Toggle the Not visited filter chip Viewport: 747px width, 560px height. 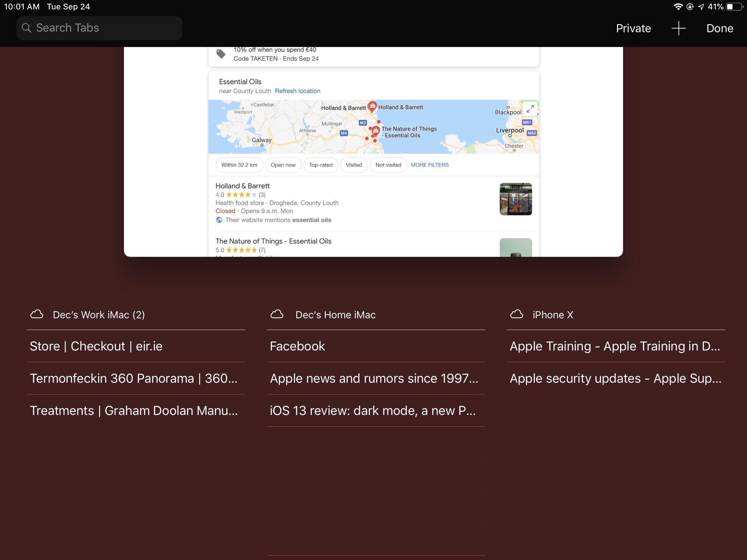(388, 165)
